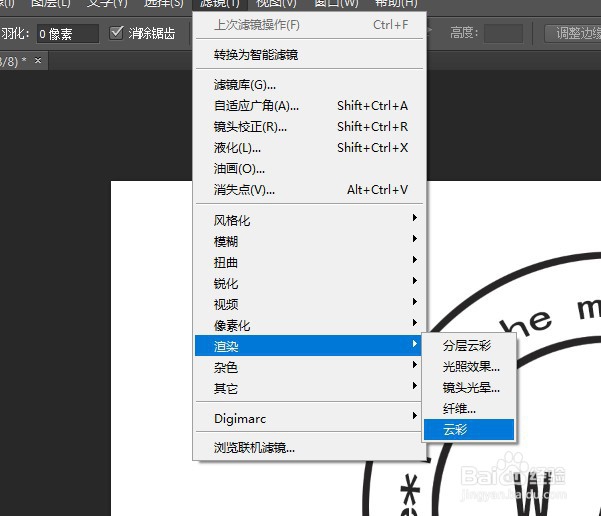
Task: Expand the 其它 submenu
Action: coord(308,388)
